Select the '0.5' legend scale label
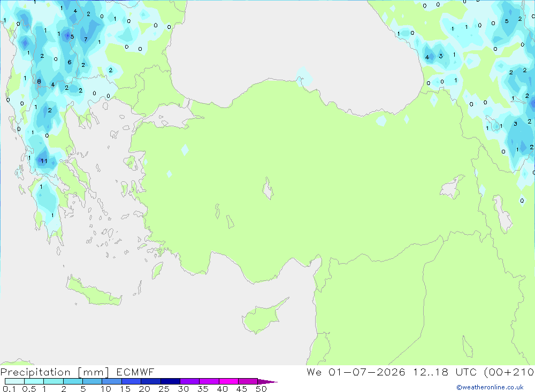Image resolution: width=535 pixels, height=392 pixels. coord(29,389)
